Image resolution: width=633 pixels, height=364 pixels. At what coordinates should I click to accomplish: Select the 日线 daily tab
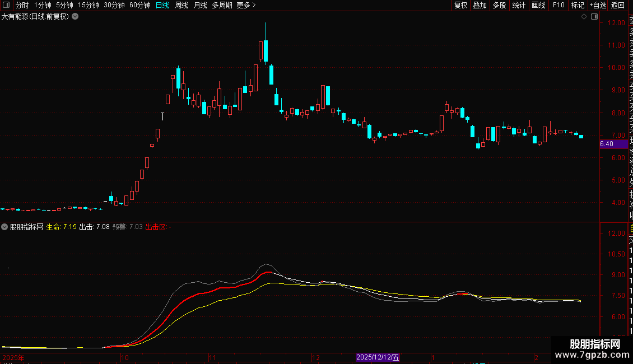click(x=162, y=5)
